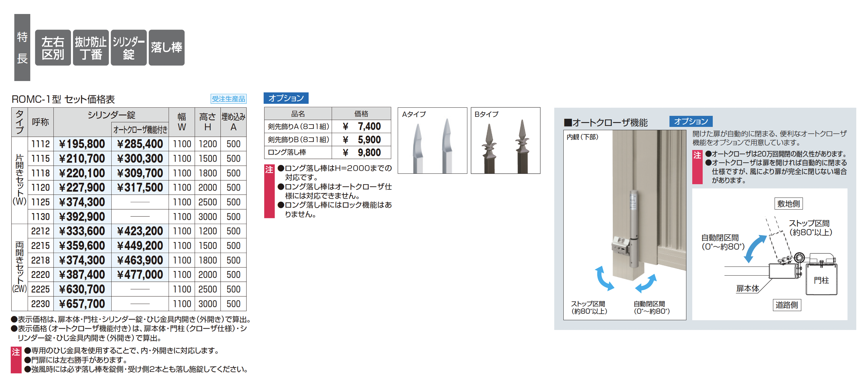Select option price ¥9,800

coord(362,152)
